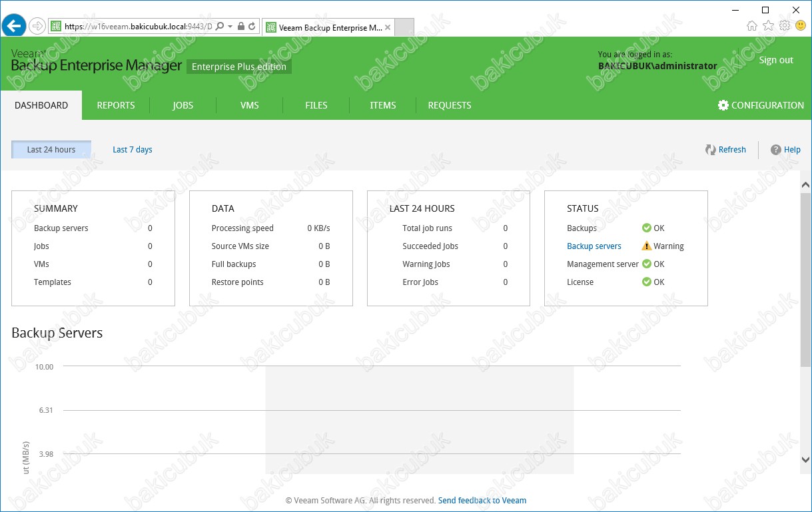Switch to Last 7 days view

tap(133, 150)
